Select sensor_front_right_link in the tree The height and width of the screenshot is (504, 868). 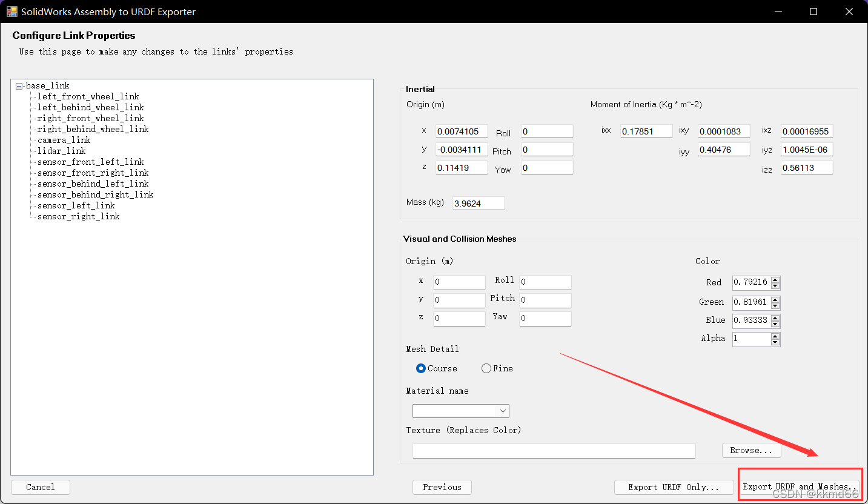pyautogui.click(x=93, y=173)
